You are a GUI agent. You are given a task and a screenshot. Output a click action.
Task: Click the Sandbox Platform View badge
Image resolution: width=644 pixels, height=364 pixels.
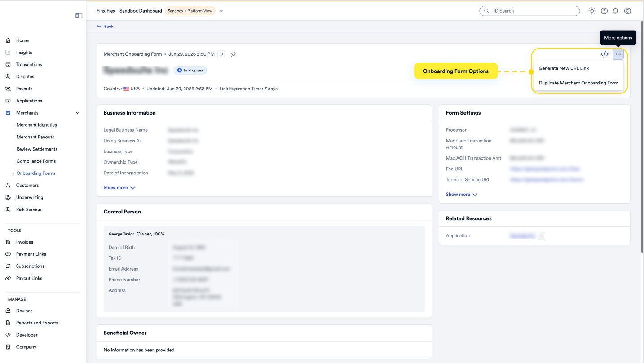pyautogui.click(x=190, y=11)
